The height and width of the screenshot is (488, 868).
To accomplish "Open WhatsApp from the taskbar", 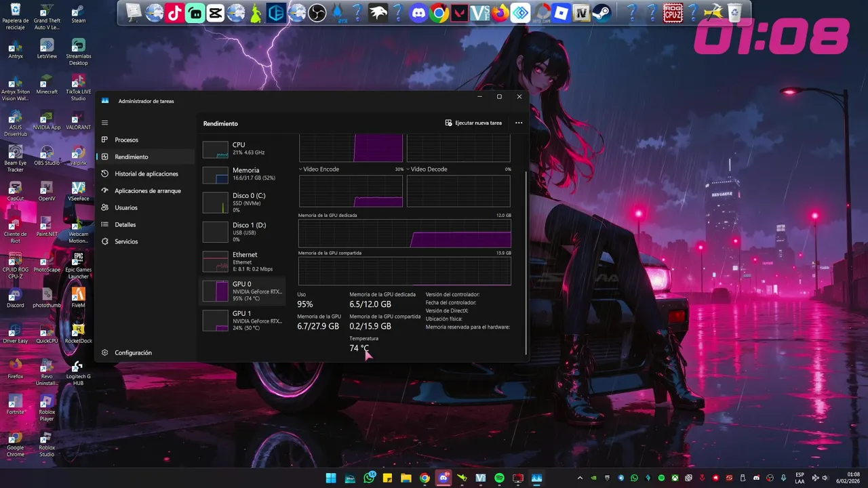I will (369, 478).
